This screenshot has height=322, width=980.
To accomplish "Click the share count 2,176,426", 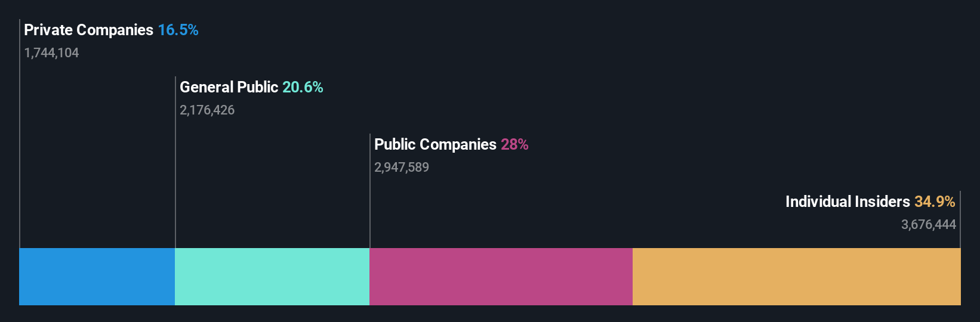I will click(x=207, y=110).
